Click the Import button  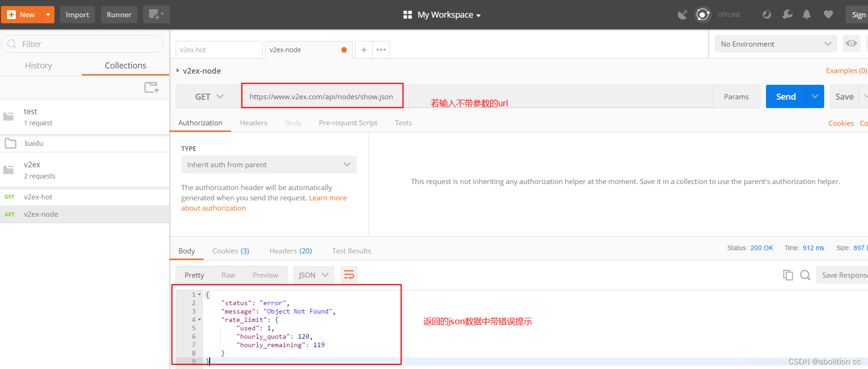tap(77, 14)
